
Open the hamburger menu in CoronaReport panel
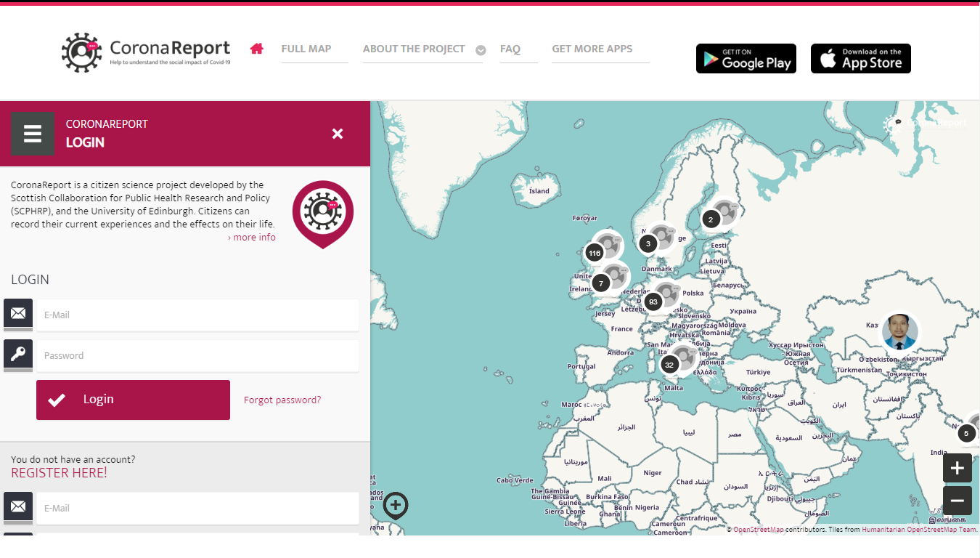click(33, 134)
